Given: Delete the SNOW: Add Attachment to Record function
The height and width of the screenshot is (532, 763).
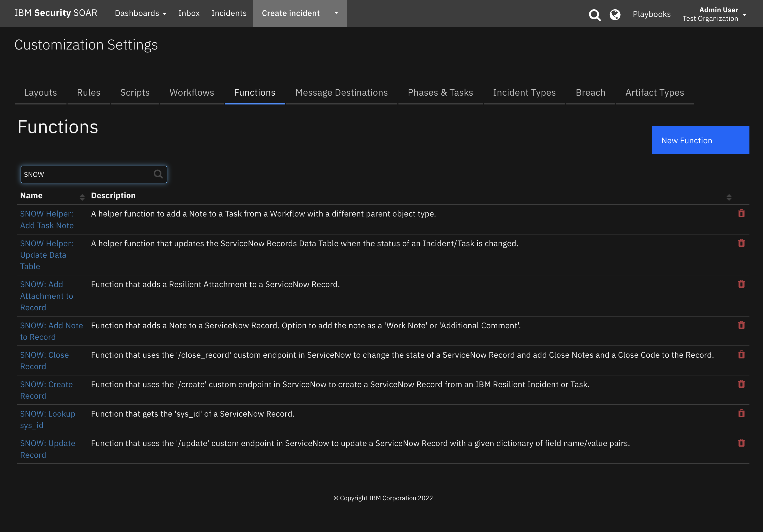Looking at the screenshot, I should point(742,284).
